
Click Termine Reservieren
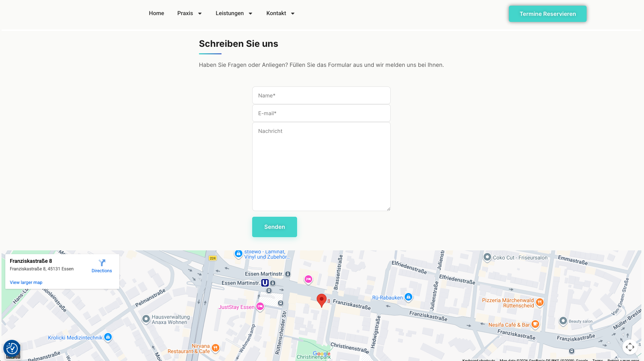pyautogui.click(x=547, y=14)
